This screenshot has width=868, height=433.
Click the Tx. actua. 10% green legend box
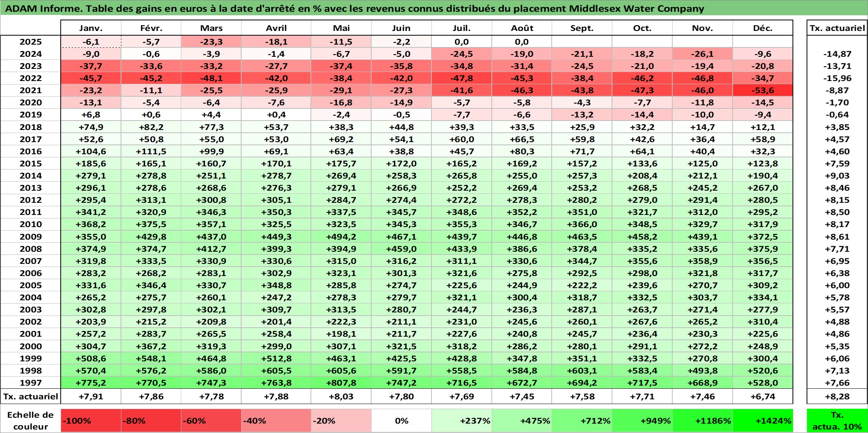tap(837, 421)
